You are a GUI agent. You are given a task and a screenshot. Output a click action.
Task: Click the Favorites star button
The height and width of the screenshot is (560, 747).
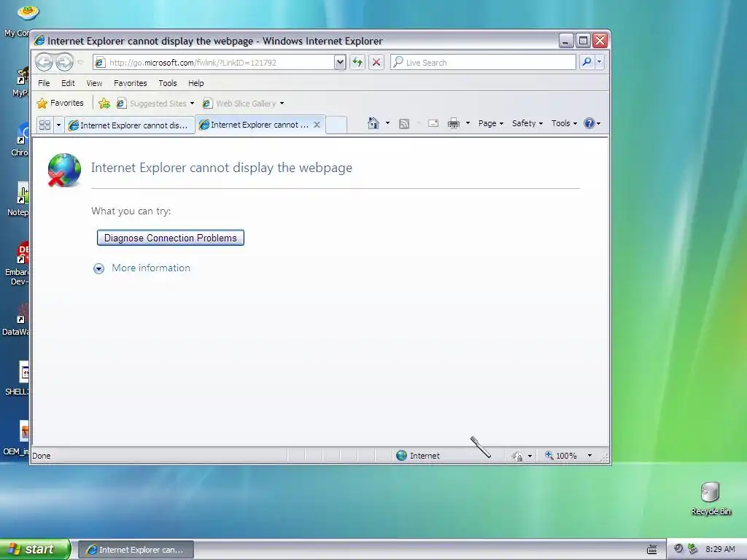pyautogui.click(x=60, y=103)
